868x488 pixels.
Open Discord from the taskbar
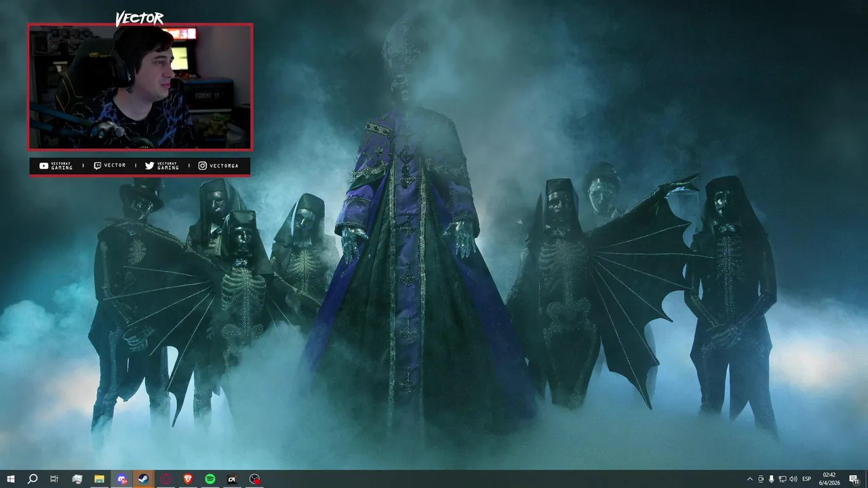click(x=121, y=479)
